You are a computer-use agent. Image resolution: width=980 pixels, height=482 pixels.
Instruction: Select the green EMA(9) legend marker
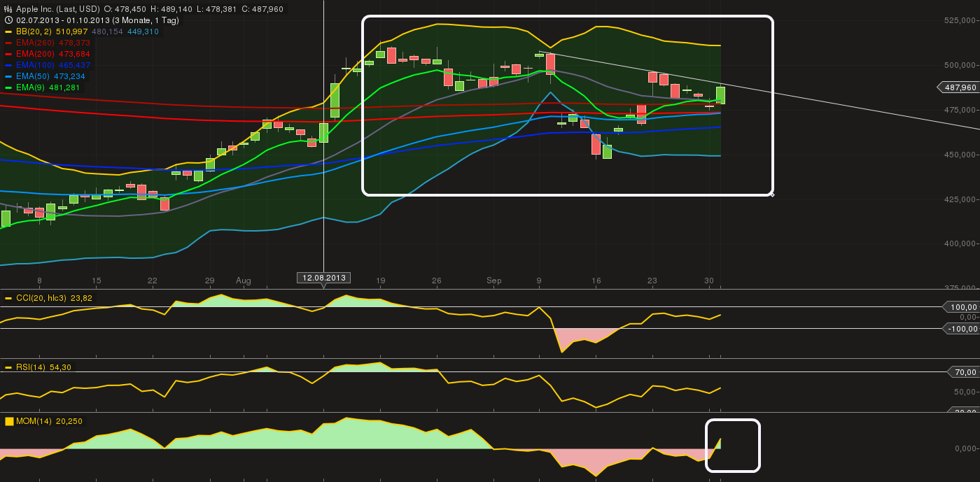tap(7, 87)
